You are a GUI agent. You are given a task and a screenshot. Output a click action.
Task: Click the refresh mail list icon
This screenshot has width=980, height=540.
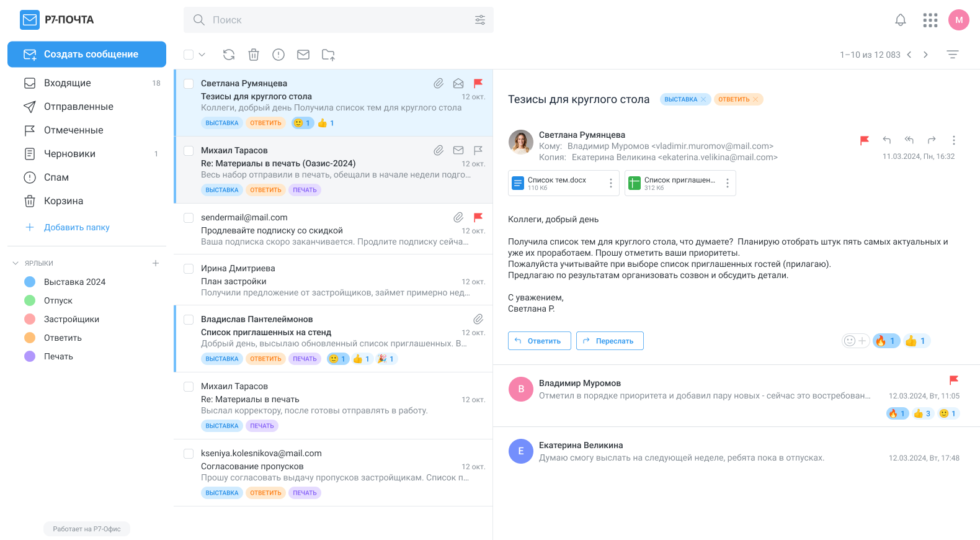coord(229,55)
